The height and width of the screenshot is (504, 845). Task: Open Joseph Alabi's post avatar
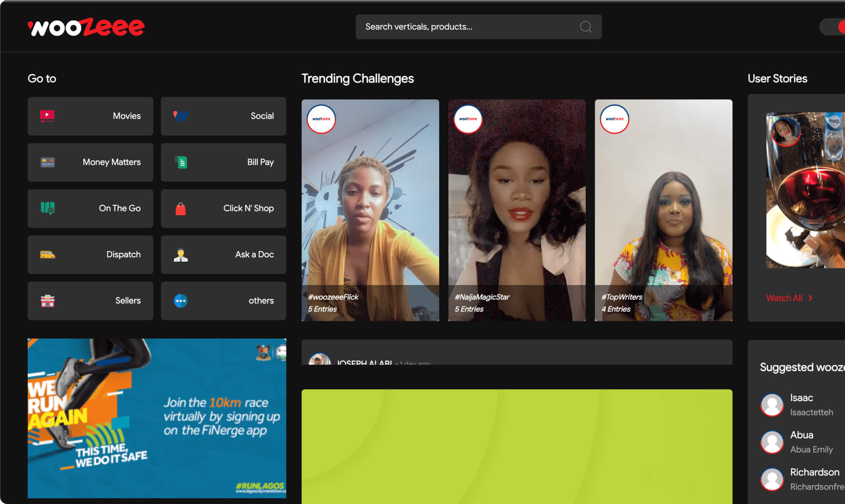tap(319, 359)
